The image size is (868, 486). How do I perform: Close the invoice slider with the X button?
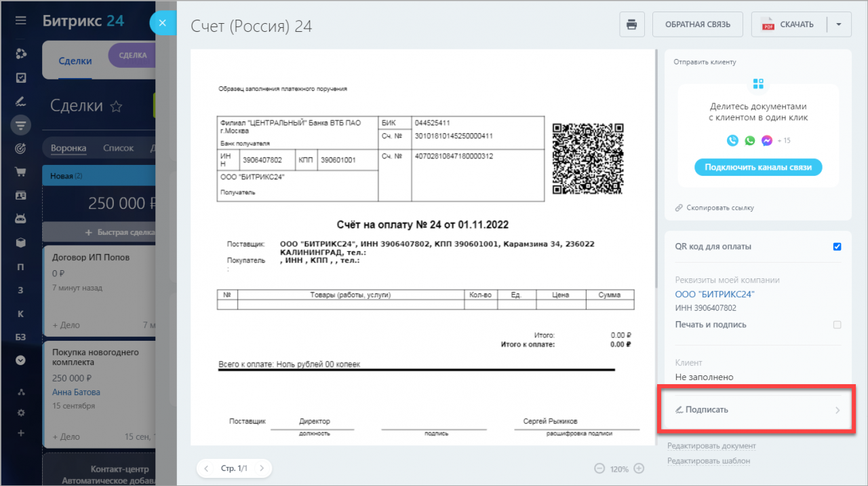point(163,22)
